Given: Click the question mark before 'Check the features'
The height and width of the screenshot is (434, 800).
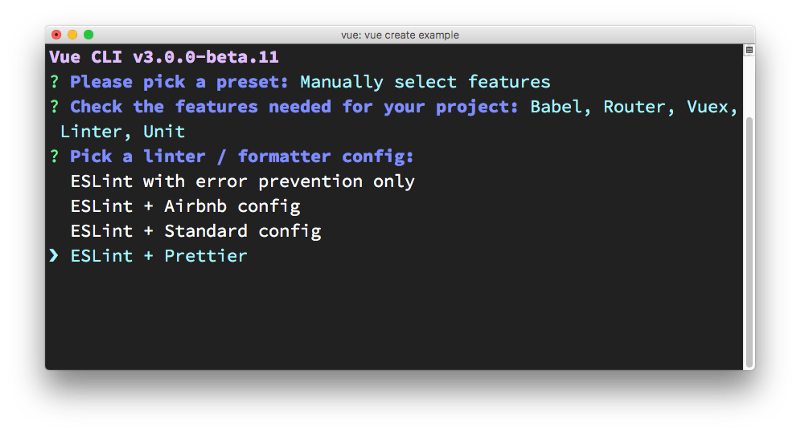Looking at the screenshot, I should click(x=54, y=107).
